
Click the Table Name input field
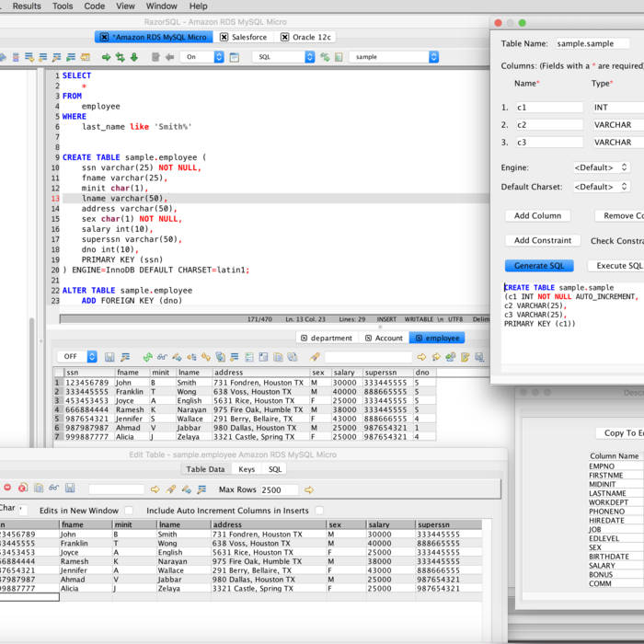tap(592, 43)
